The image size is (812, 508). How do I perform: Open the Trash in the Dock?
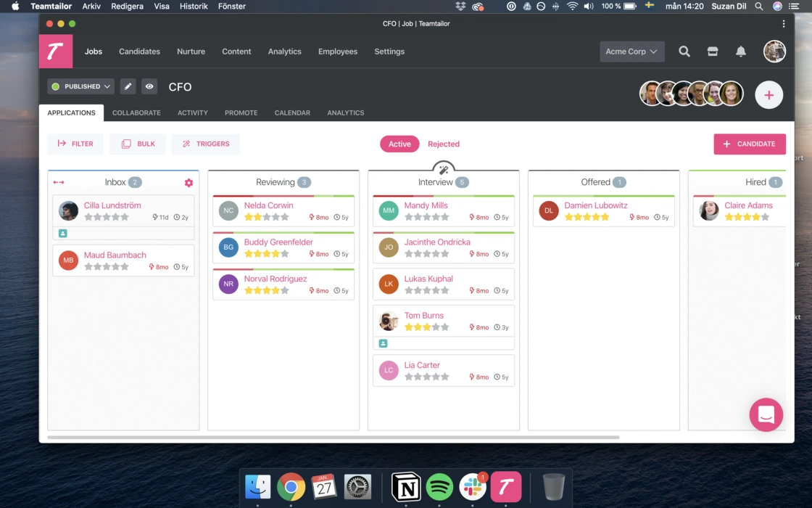coord(554,487)
